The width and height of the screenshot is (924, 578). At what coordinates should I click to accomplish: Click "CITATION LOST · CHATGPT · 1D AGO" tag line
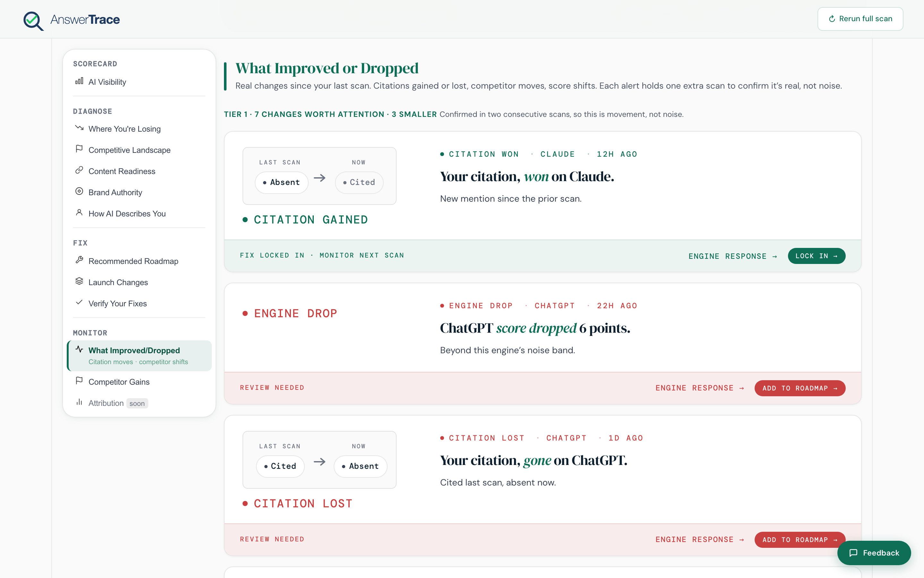(x=542, y=438)
